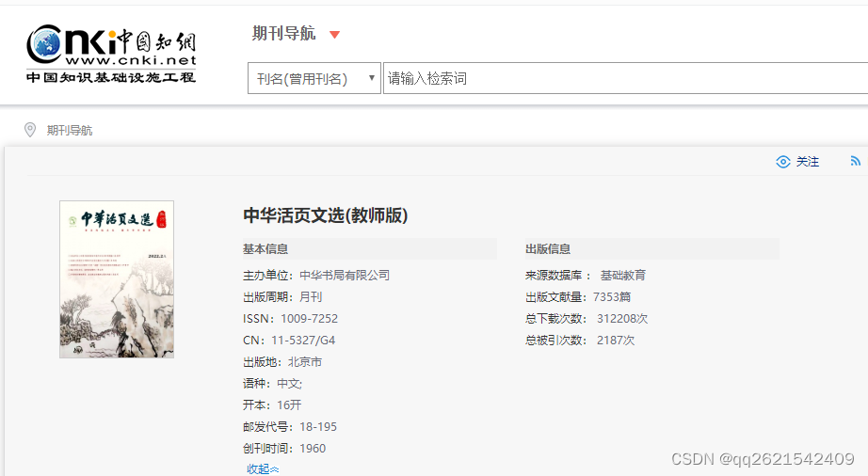The height and width of the screenshot is (476, 868).
Task: Open the 期刊导航 red dropdown arrow
Action: (x=334, y=34)
